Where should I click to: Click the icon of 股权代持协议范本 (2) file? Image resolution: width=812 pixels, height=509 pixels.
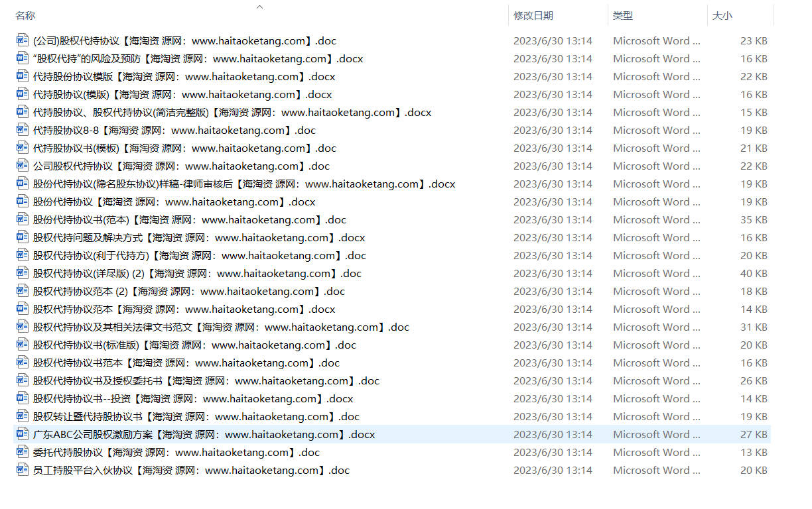(22, 291)
